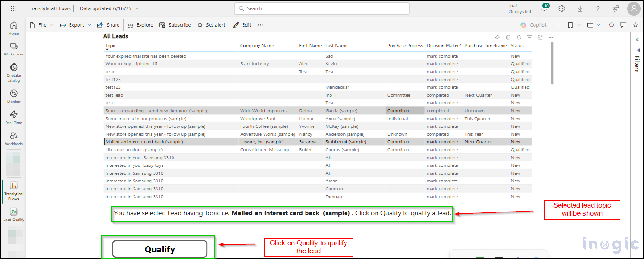Open the Filters pane label
Image resolution: width=644 pixels, height=259 pixels.
click(637, 63)
